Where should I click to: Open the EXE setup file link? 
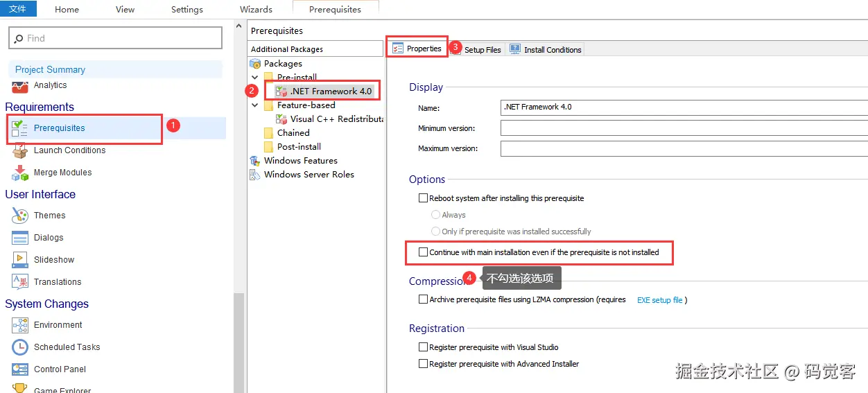click(660, 300)
